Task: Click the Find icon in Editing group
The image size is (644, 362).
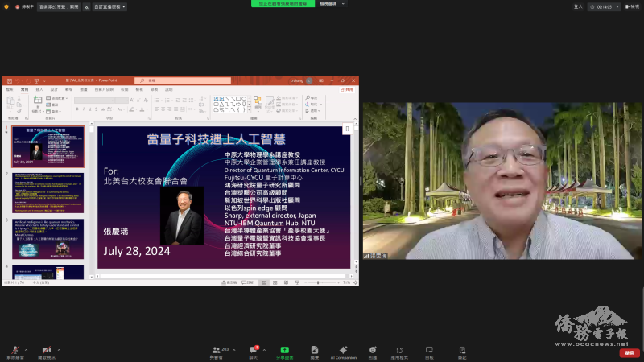Action: [x=312, y=98]
